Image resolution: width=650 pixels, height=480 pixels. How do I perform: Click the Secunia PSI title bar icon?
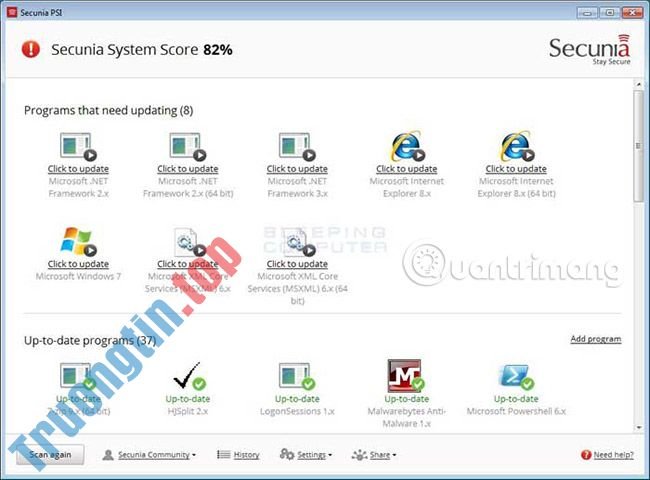pyautogui.click(x=12, y=12)
